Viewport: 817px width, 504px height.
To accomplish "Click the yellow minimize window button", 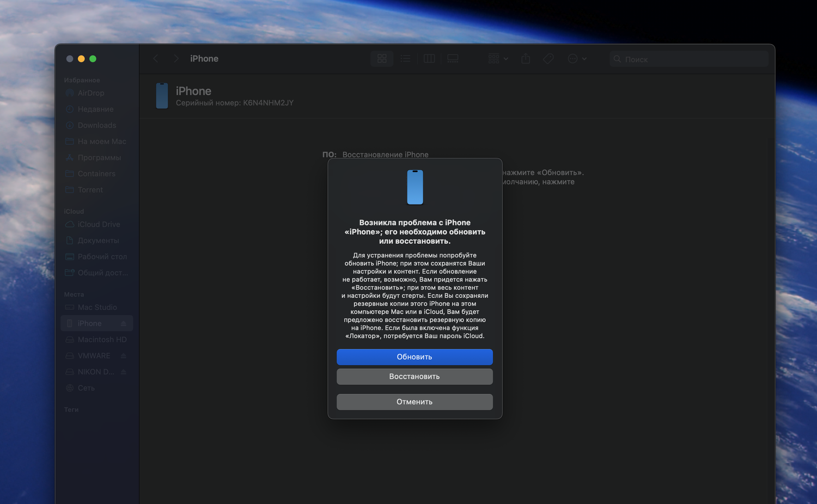I will pos(81,59).
